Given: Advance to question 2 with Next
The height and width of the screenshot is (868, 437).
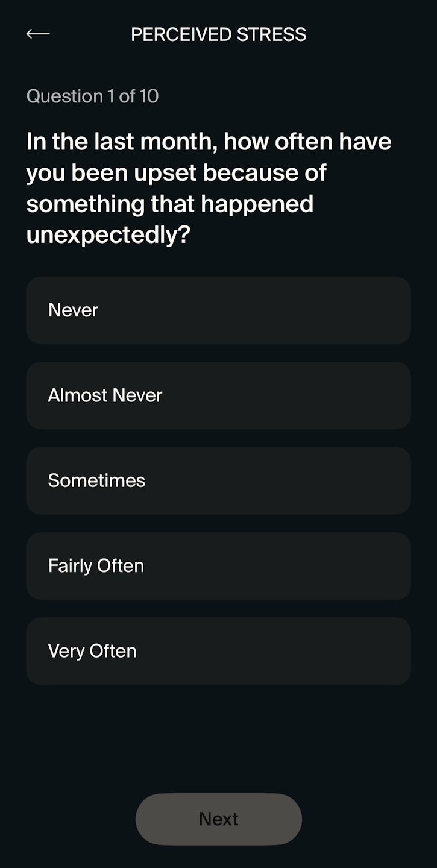Looking at the screenshot, I should click(x=218, y=819).
